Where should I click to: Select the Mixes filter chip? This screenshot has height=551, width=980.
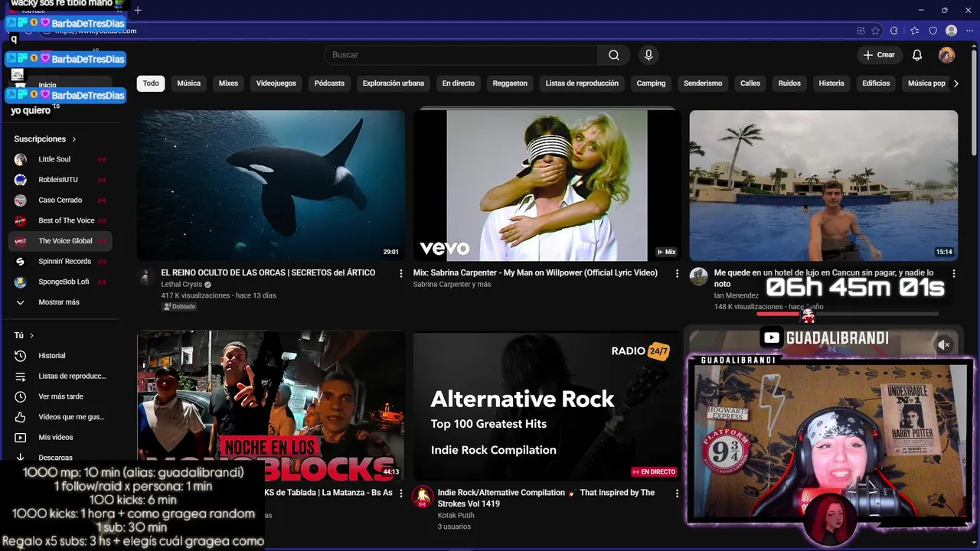(228, 83)
